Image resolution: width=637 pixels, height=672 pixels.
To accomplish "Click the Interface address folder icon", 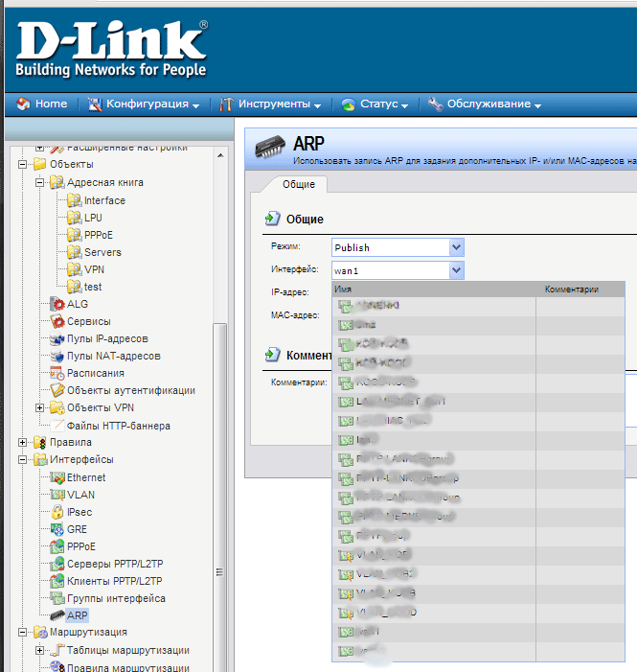I will coord(74,200).
